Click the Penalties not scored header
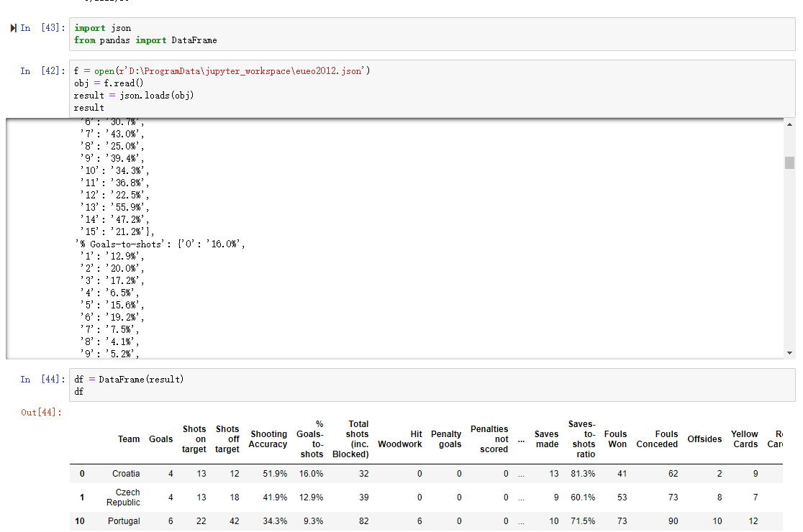This screenshot has height=532, width=803. coord(489,439)
